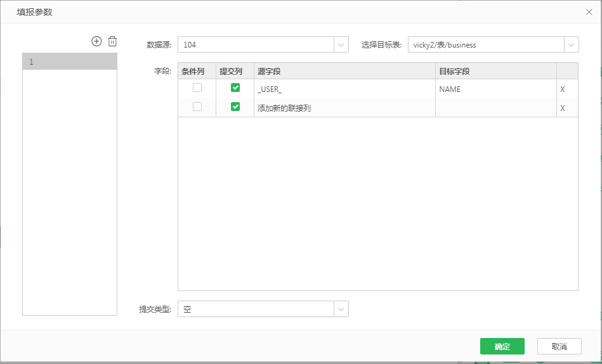Click the _USER_ source field cell
This screenshot has width=602, height=364.
click(x=344, y=89)
